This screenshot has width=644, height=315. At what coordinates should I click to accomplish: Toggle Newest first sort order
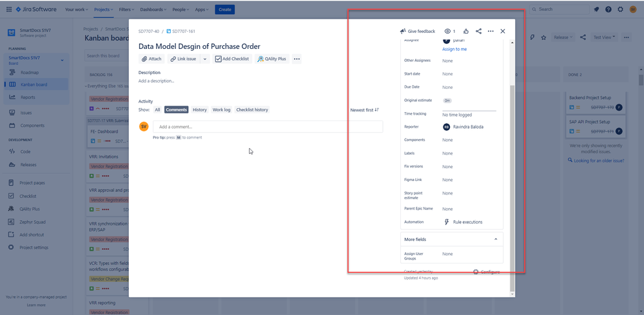(365, 110)
